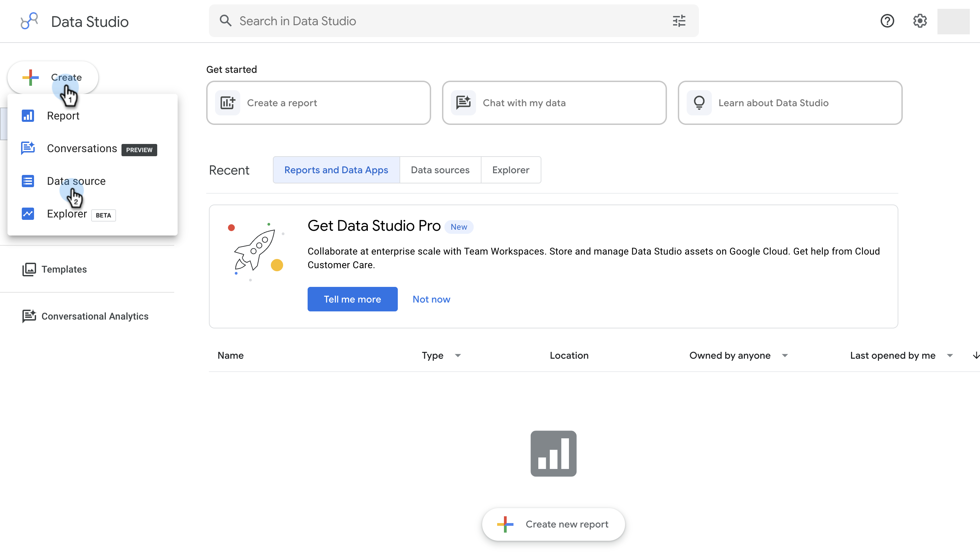Click the Create a report chart-plus icon

228,103
